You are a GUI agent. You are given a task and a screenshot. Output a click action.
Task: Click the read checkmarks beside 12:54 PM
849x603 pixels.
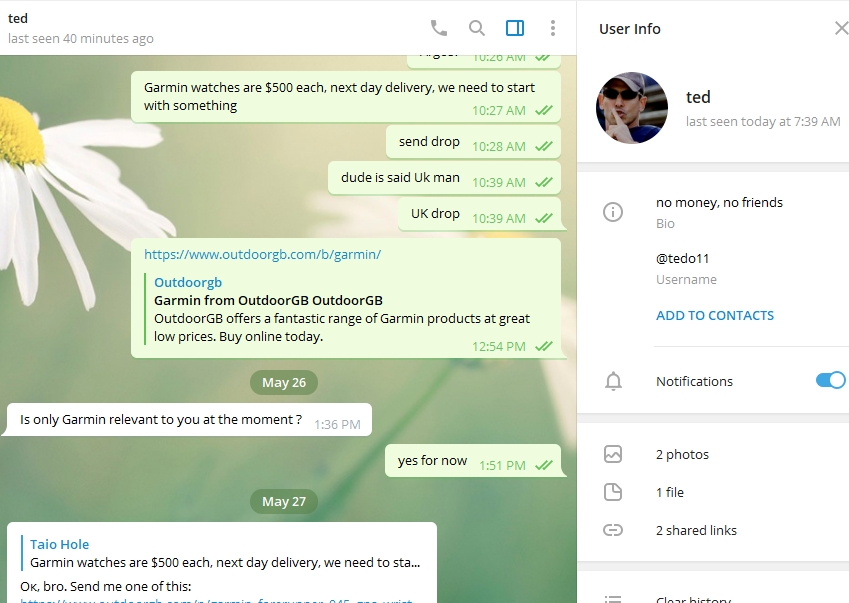pyautogui.click(x=544, y=346)
